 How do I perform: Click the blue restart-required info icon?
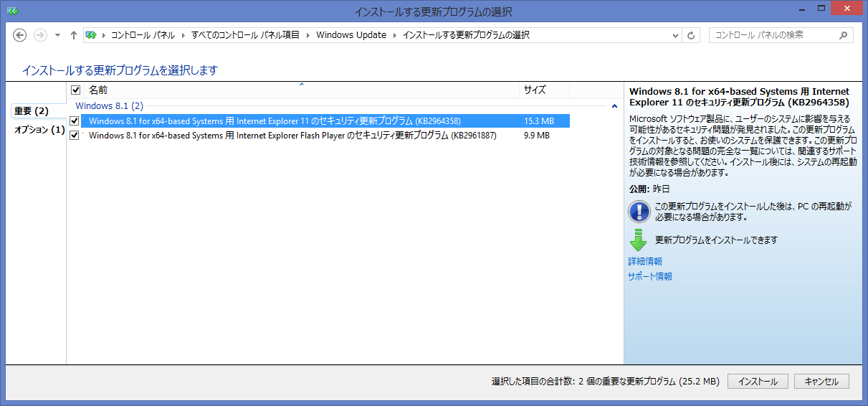click(x=639, y=212)
